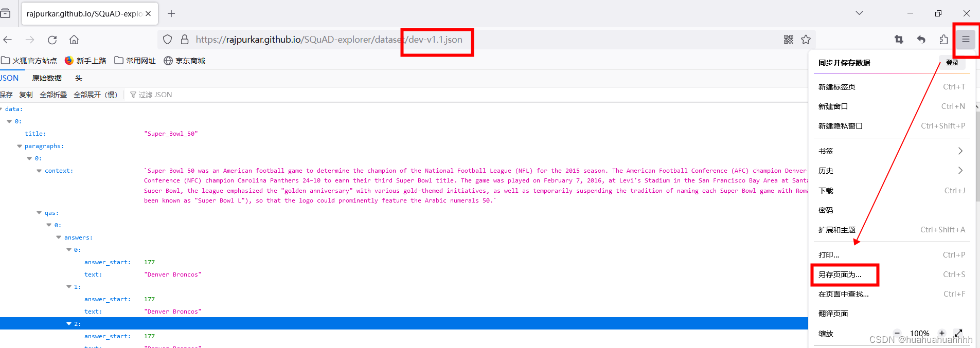Open the 书签 submenu

click(x=892, y=151)
